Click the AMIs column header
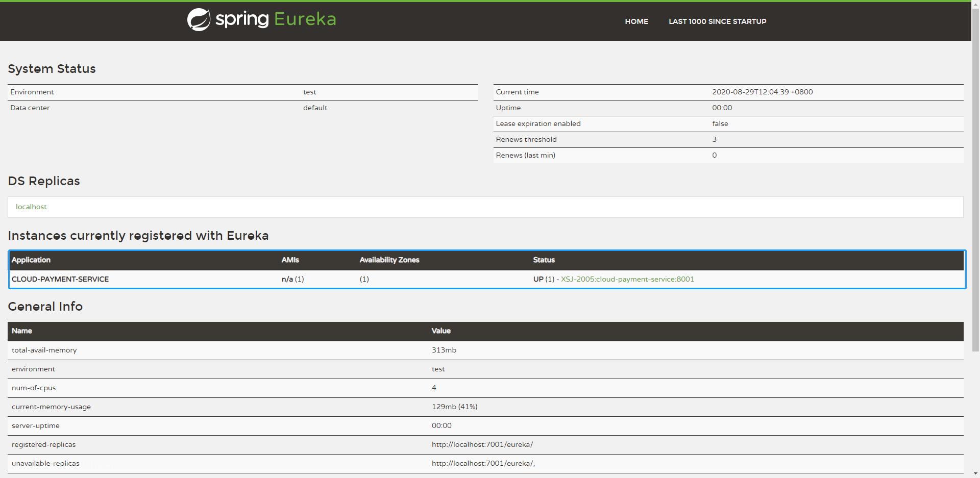Image resolution: width=980 pixels, height=478 pixels. tap(290, 260)
